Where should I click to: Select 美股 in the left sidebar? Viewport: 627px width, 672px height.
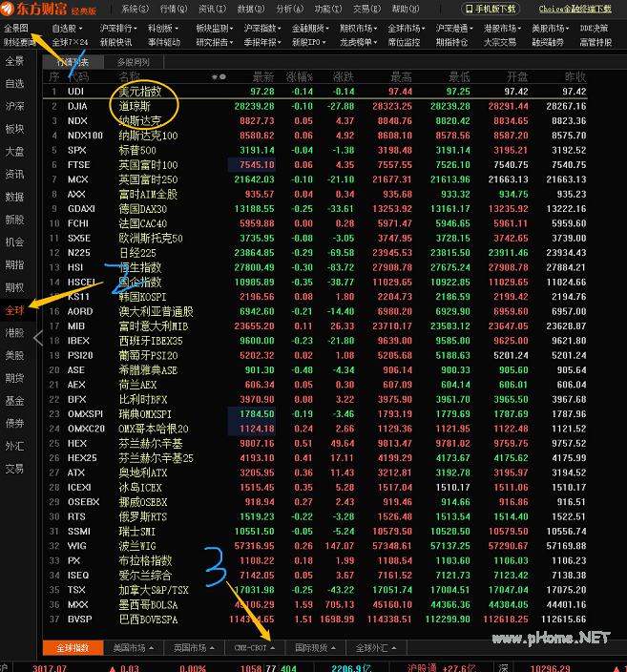pyautogui.click(x=14, y=356)
